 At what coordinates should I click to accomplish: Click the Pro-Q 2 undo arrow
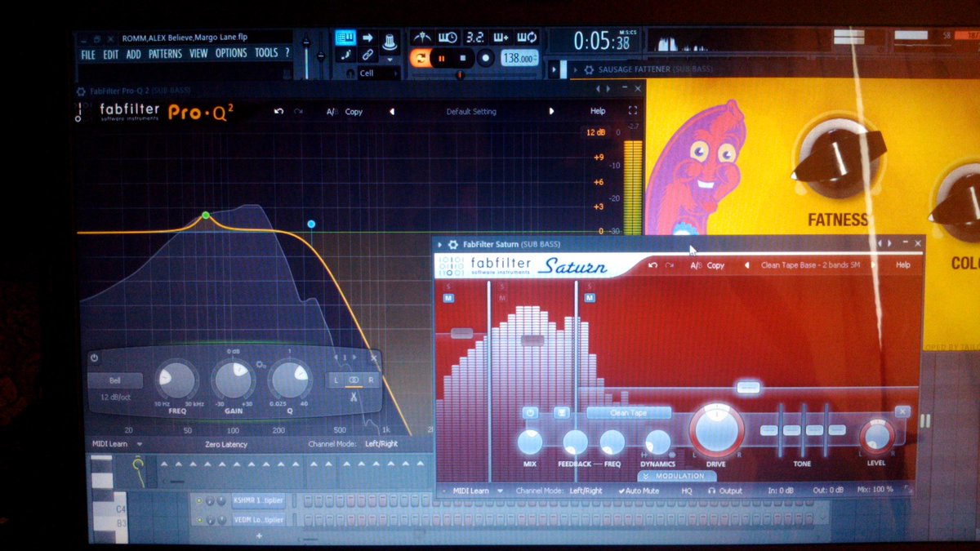coord(278,111)
